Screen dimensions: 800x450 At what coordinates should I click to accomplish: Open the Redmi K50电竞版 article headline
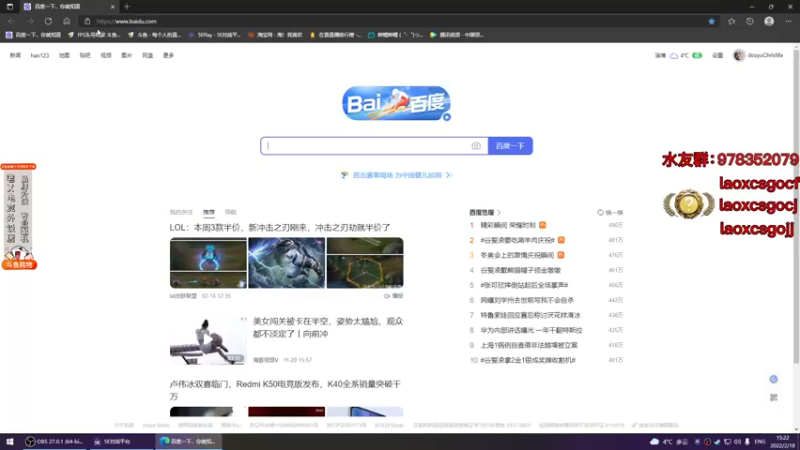285,390
